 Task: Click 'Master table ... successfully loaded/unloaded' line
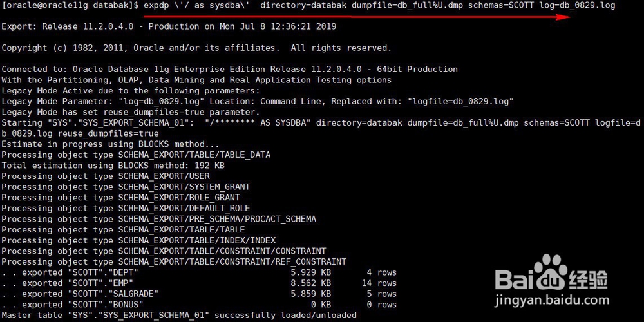[x=179, y=315]
